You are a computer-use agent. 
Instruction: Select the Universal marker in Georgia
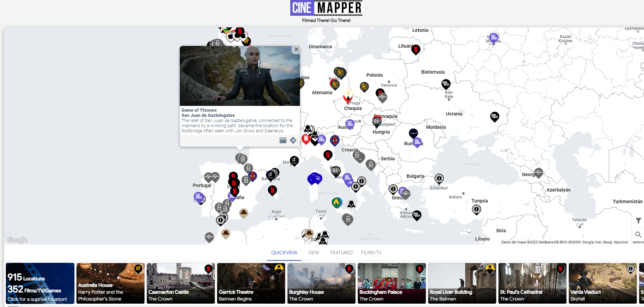point(538,173)
